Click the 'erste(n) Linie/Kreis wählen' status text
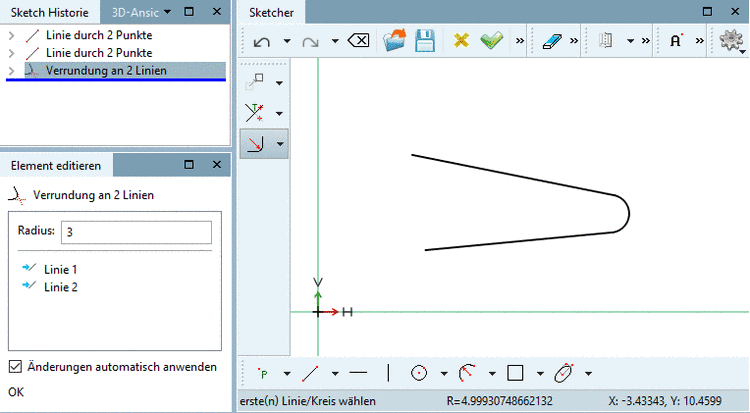Screen dimensions: 750x413 point(308,401)
